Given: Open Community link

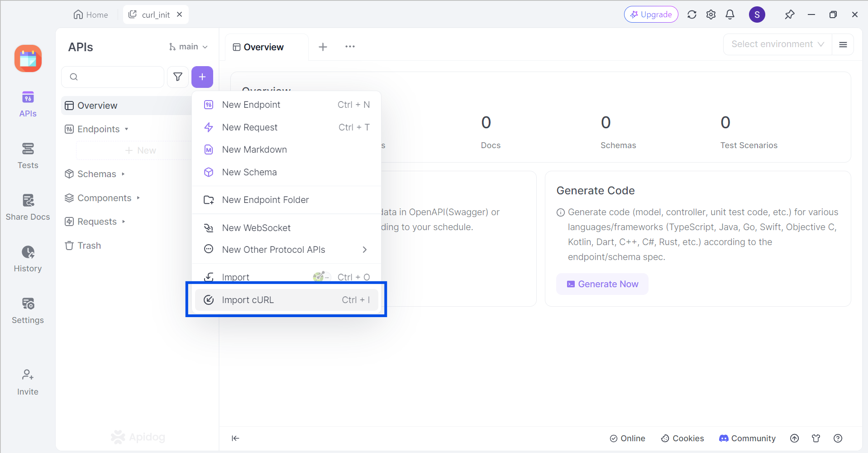Looking at the screenshot, I should click(x=747, y=438).
